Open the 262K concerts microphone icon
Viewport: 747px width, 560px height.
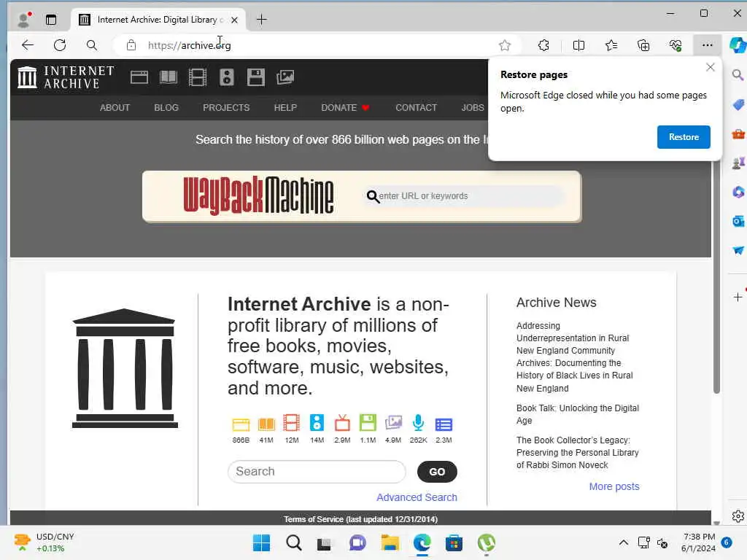click(418, 423)
